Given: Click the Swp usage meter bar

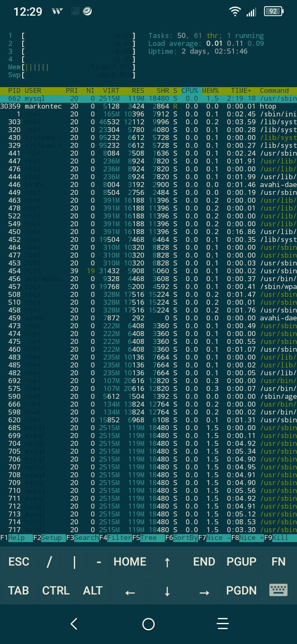Looking at the screenshot, I should 72,75.
